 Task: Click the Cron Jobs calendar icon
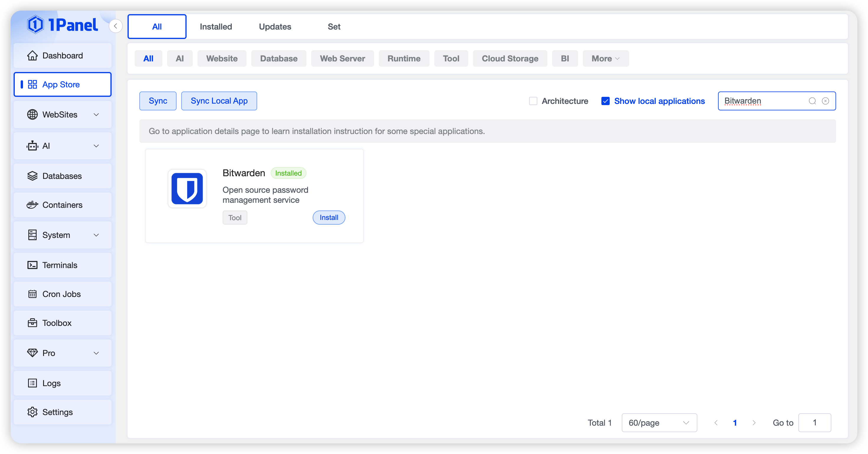pos(32,294)
